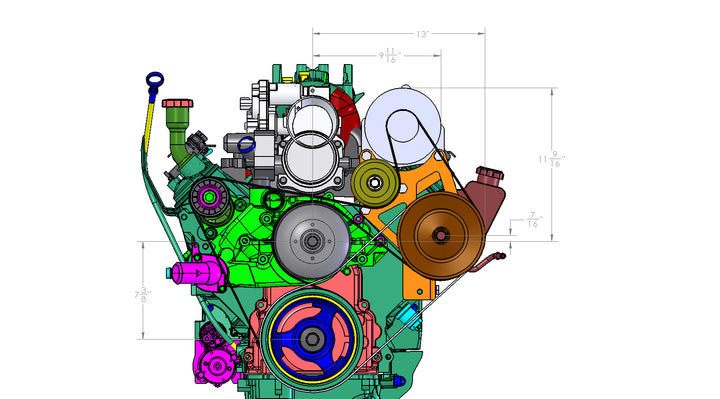Select the 7/16" dimension text
This screenshot has height=399, width=720.
tap(533, 220)
